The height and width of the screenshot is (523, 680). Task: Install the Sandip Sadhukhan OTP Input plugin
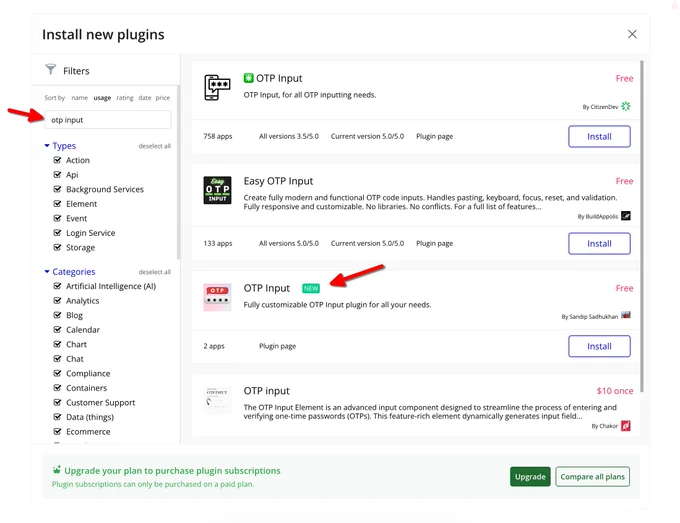599,346
